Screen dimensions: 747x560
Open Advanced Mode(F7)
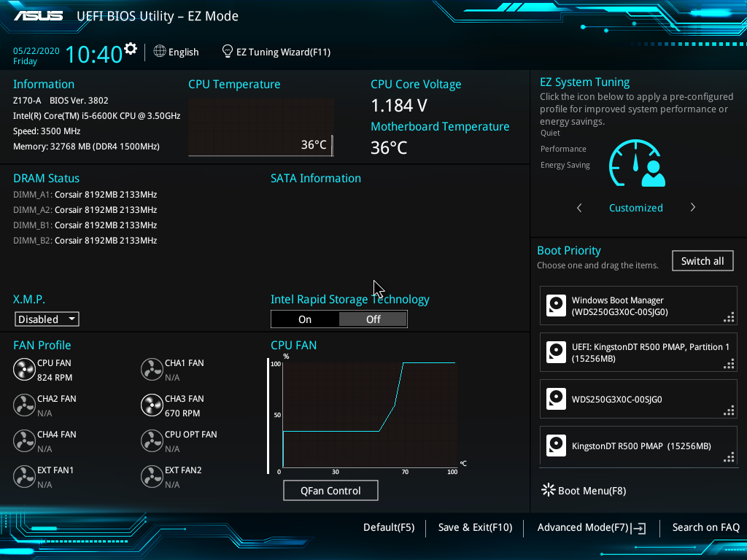(591, 527)
